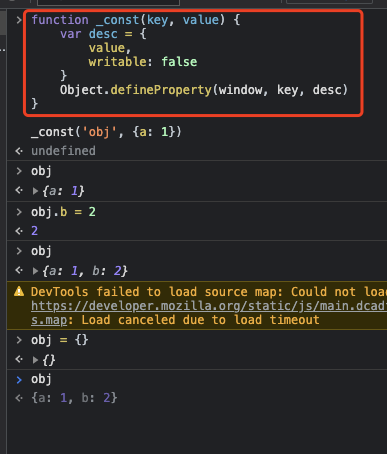This screenshot has width=387, height=454.
Task: Expand the {a: 1} object result
Action: click(x=35, y=191)
